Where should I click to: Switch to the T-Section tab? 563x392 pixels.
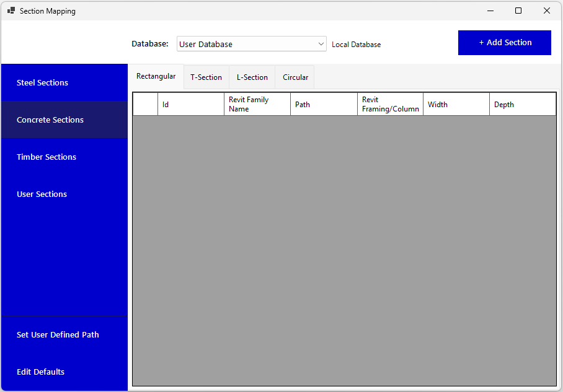point(206,77)
